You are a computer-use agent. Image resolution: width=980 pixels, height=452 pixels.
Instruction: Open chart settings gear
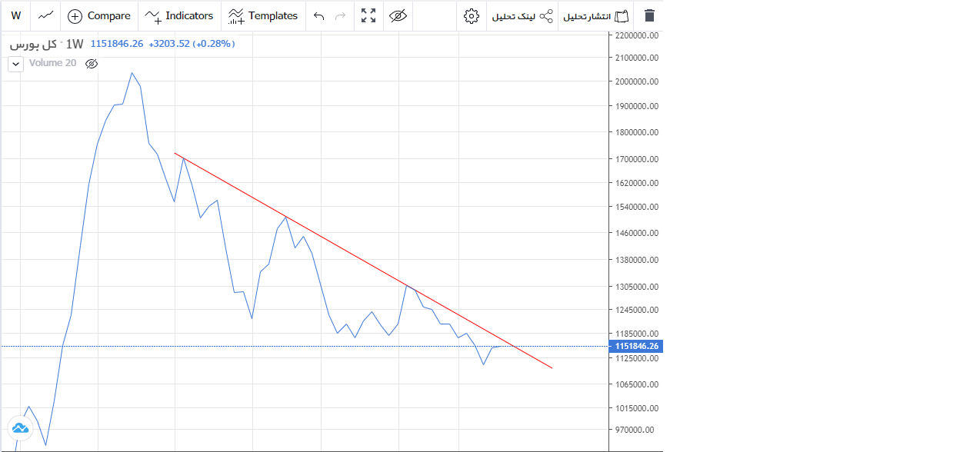[x=472, y=15]
